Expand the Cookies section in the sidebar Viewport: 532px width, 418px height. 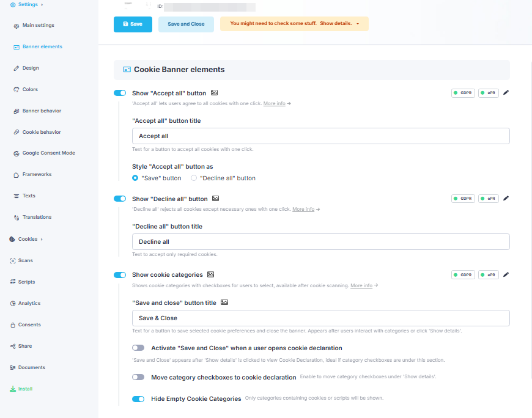coord(42,240)
